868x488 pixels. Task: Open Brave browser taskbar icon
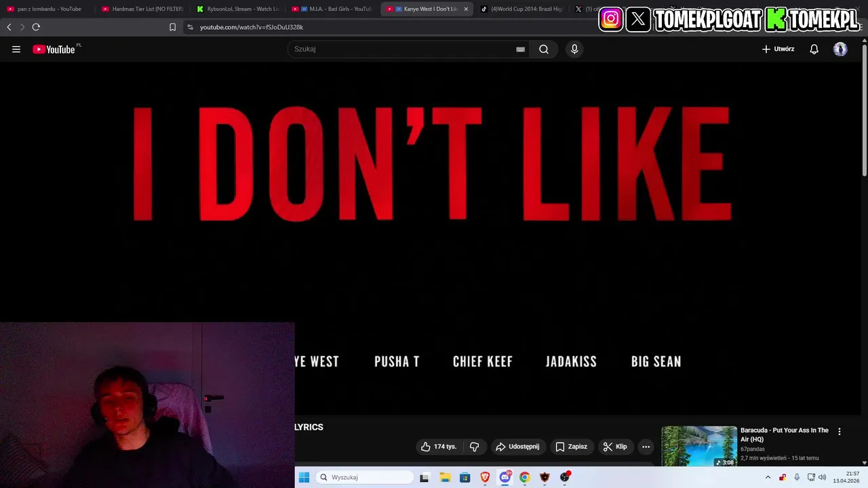(485, 477)
